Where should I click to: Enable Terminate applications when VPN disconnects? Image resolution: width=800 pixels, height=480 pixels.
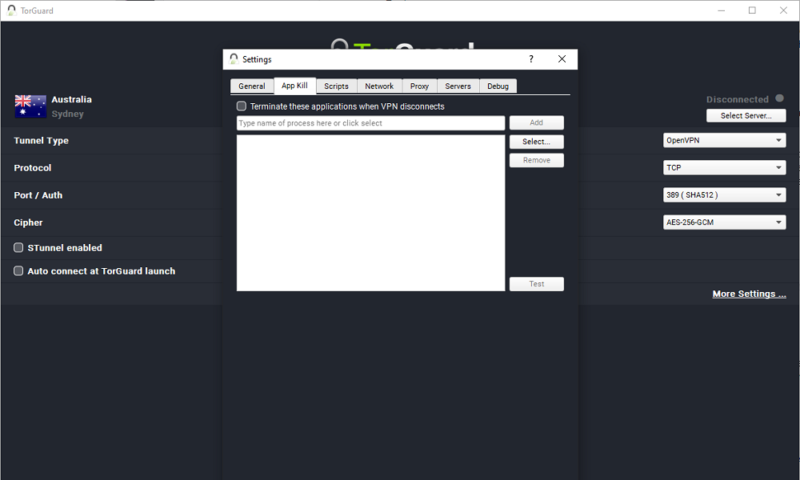242,106
